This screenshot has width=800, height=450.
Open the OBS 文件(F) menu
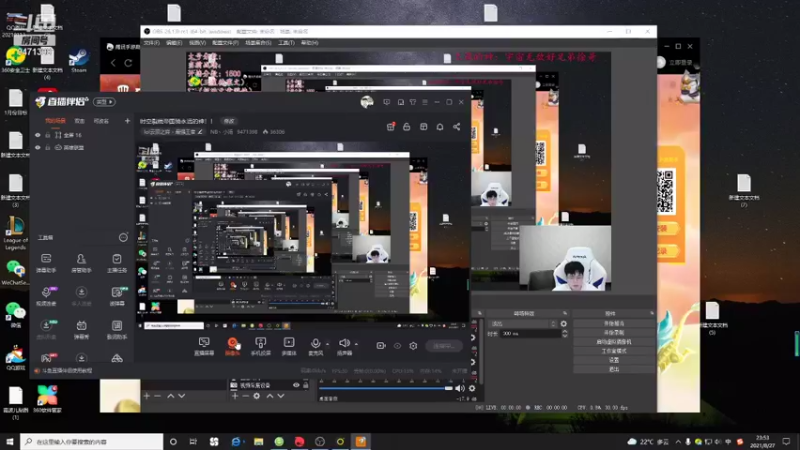[x=152, y=43]
